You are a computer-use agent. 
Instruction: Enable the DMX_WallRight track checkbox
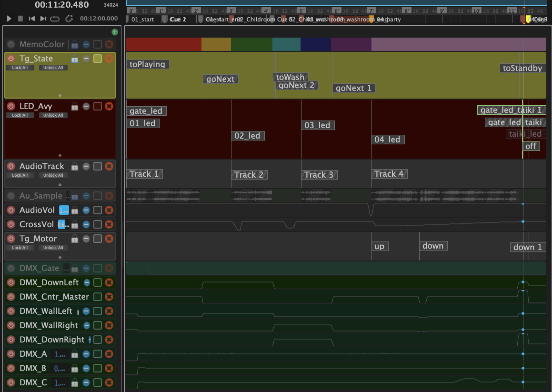tap(97, 325)
